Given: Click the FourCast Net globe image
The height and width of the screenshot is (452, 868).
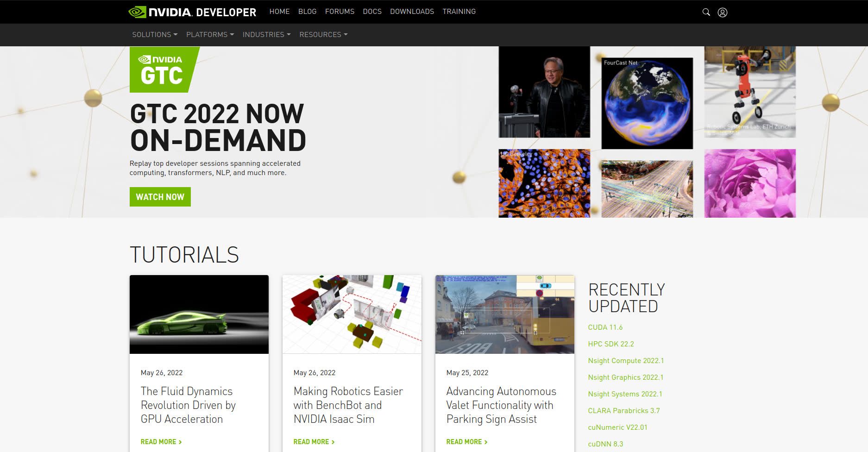Looking at the screenshot, I should pos(647,103).
